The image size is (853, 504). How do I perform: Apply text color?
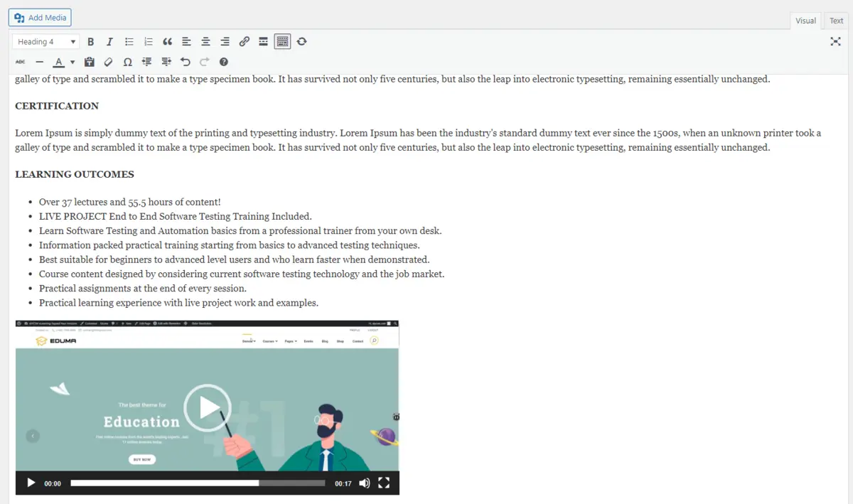(x=59, y=62)
